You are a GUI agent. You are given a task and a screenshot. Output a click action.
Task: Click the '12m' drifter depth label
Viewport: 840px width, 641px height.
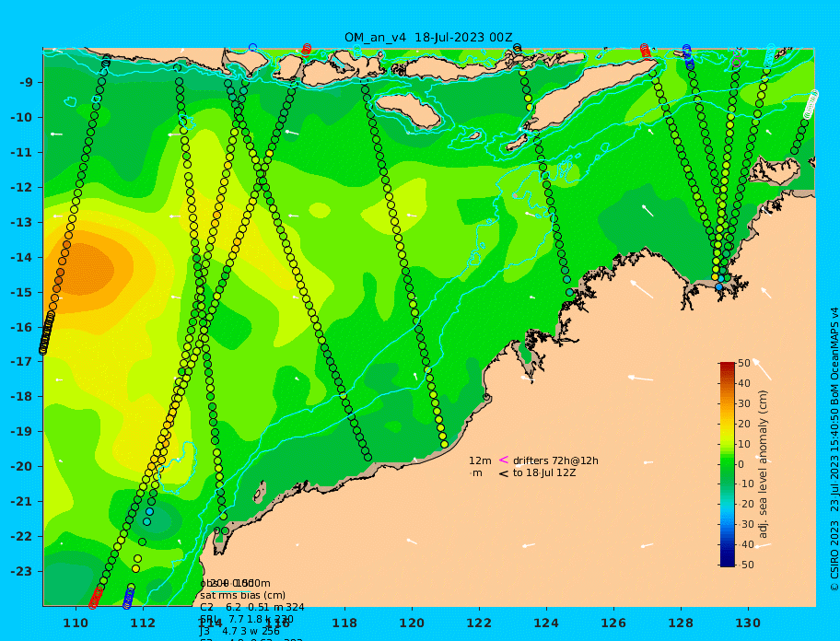480,460
